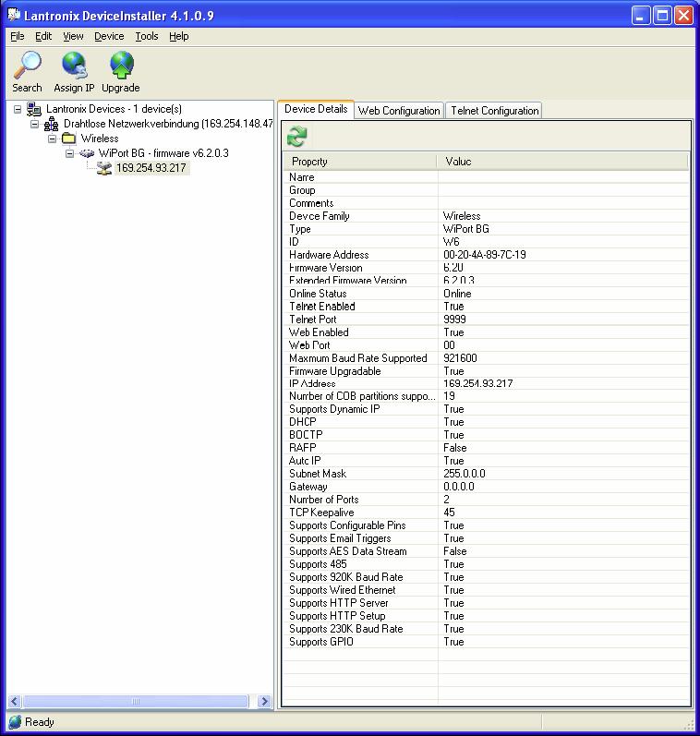Select the Drahtlose Netzwerkverbindung tree label
The height and width of the screenshot is (736, 700).
[168, 124]
